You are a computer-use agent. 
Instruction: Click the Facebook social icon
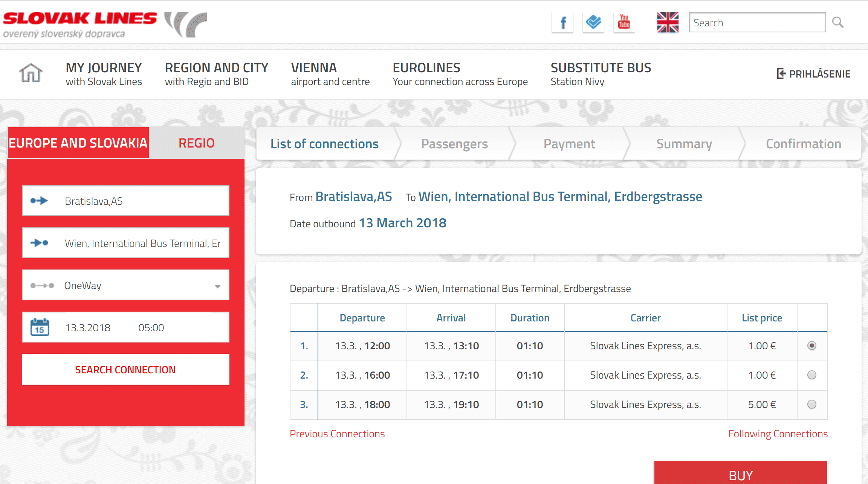coord(562,23)
